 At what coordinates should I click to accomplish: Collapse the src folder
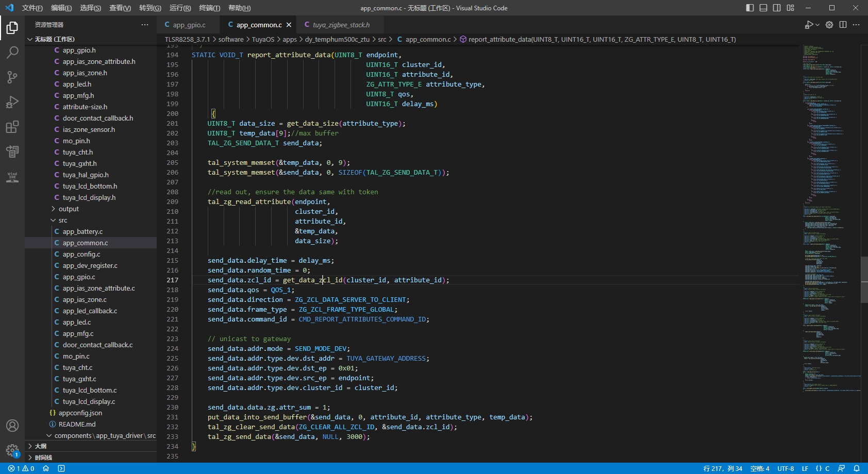(x=63, y=220)
